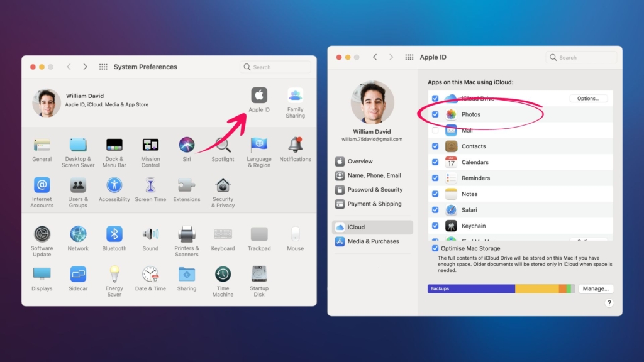Toggle Reminders iCloud checkbox
Screen dimensions: 644x362
click(435, 178)
